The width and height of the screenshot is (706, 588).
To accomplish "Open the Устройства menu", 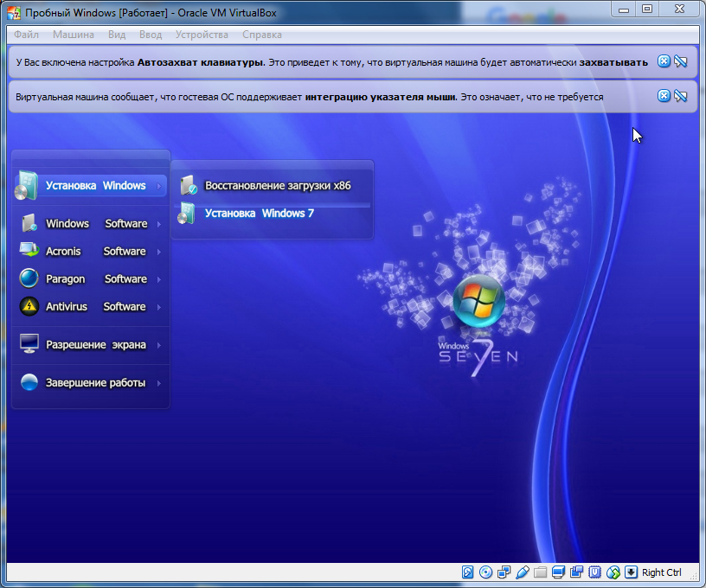I will click(x=202, y=35).
